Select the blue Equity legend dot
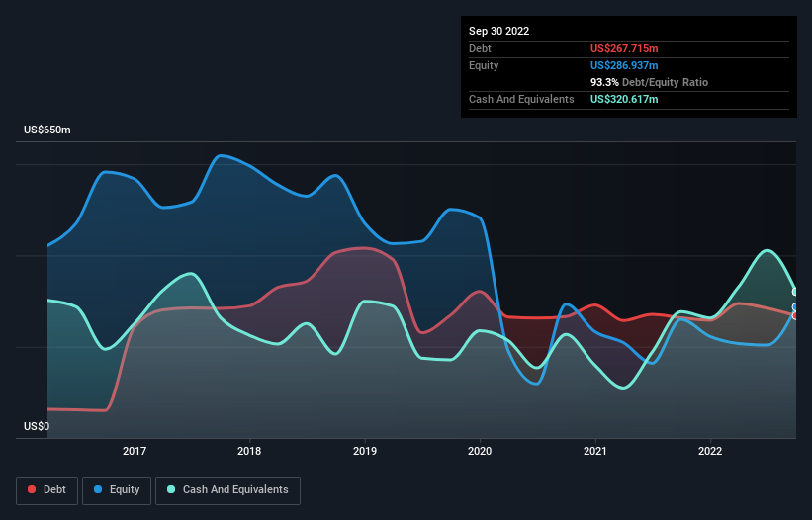 (x=98, y=489)
